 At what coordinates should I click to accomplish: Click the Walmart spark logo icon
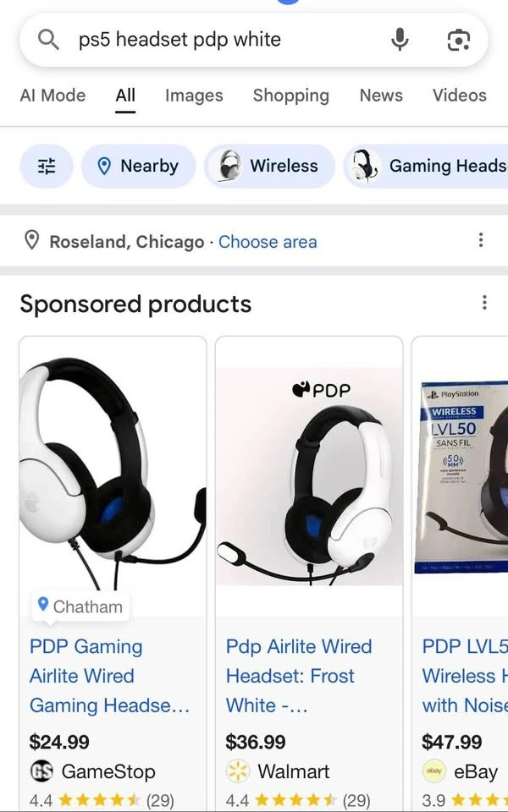(x=238, y=771)
